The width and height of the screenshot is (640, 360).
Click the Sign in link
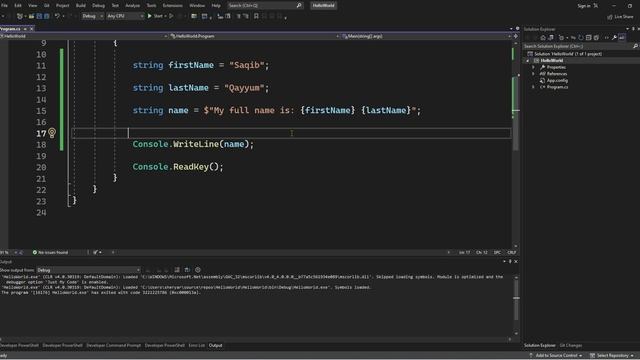[584, 6]
